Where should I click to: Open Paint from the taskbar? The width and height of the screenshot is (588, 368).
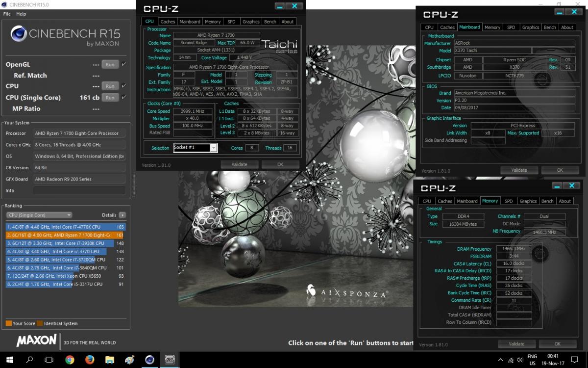tap(130, 360)
